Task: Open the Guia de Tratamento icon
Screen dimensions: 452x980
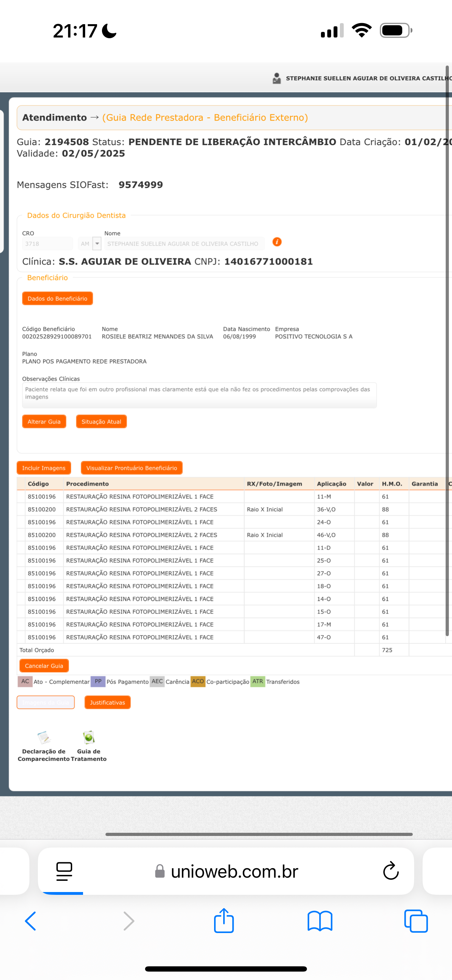Action: pos(89,737)
